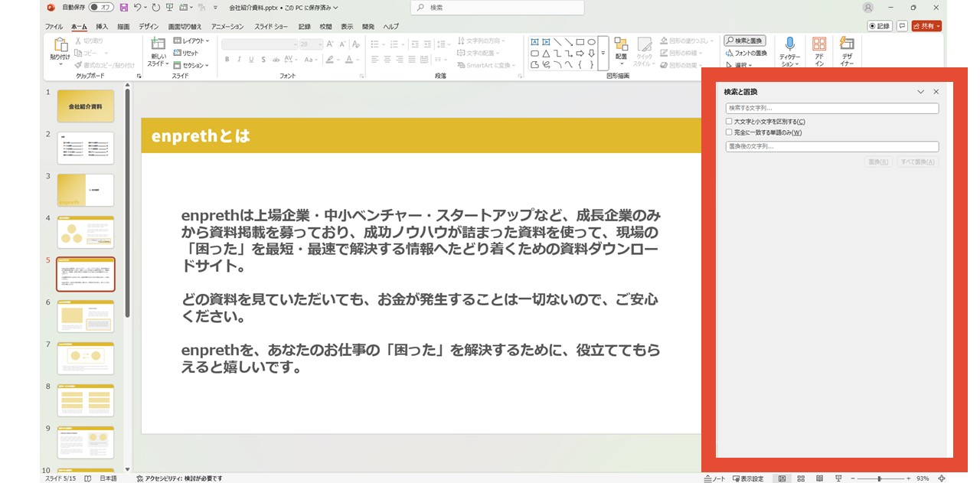Click zoom in plus button
The height and width of the screenshot is (483, 980).
point(908,478)
